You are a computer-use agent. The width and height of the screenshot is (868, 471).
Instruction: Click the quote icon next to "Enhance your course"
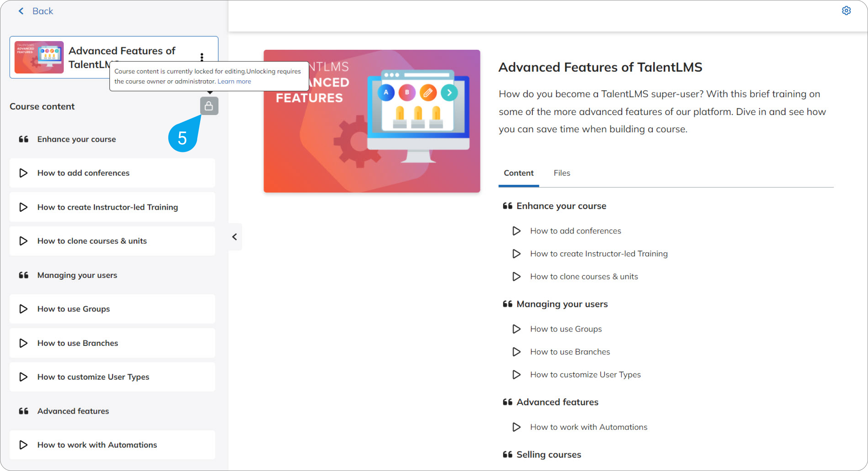23,139
